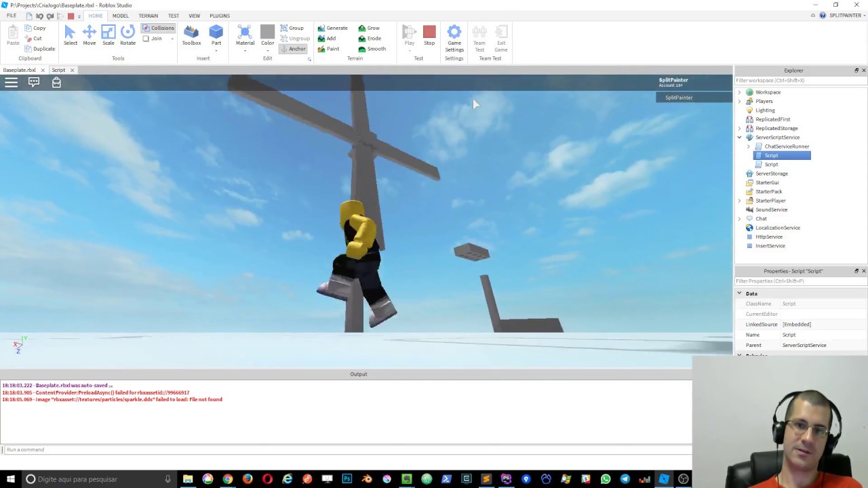Expand the StarterPlayer node

click(740, 201)
